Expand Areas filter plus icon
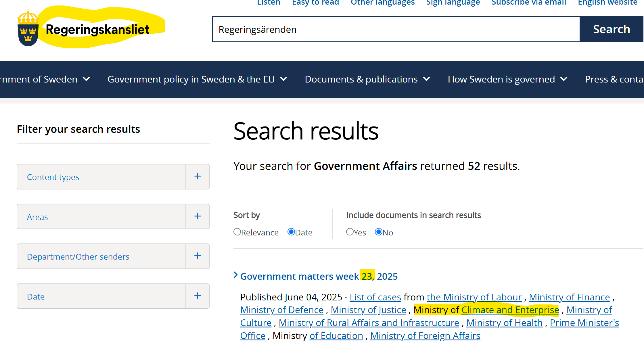Screen dimensions: 644x349 click(198, 216)
